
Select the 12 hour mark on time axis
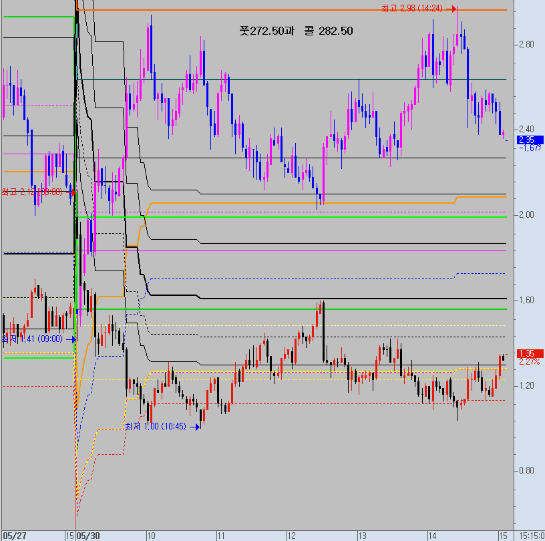tap(292, 536)
